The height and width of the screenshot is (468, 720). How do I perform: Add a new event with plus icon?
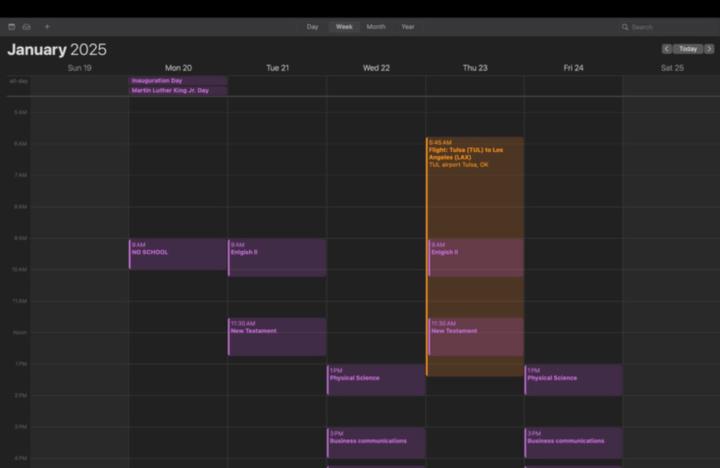47,27
